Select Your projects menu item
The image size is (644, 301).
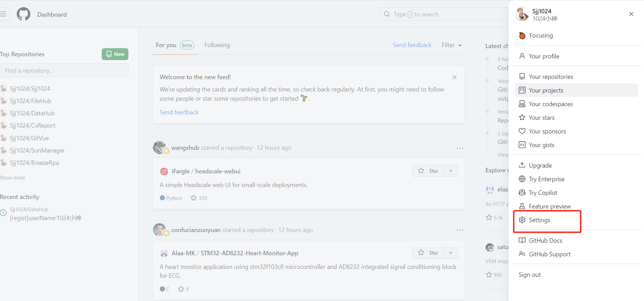tap(576, 90)
